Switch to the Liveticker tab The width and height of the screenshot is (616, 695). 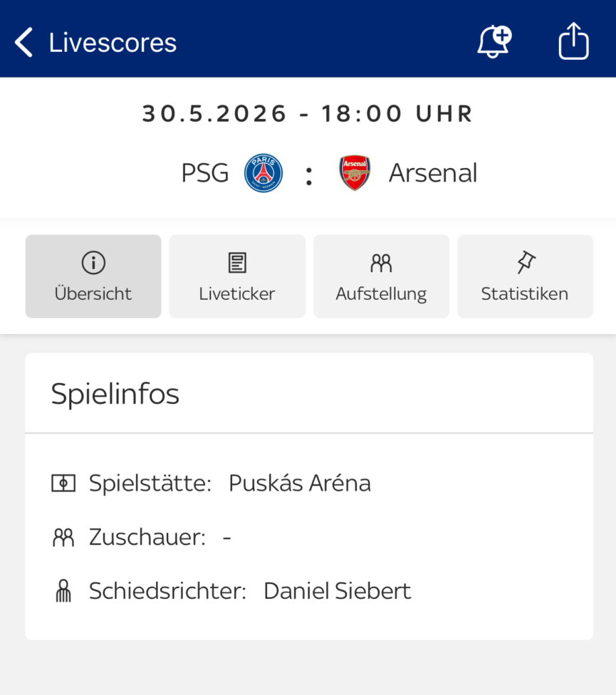237,276
